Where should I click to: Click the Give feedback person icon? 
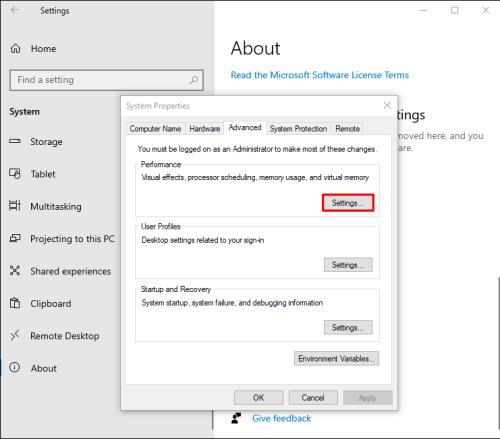point(236,418)
